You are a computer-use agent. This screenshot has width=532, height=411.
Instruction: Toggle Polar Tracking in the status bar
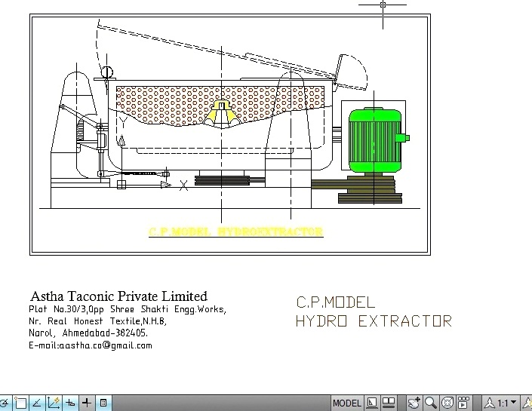(x=4, y=403)
